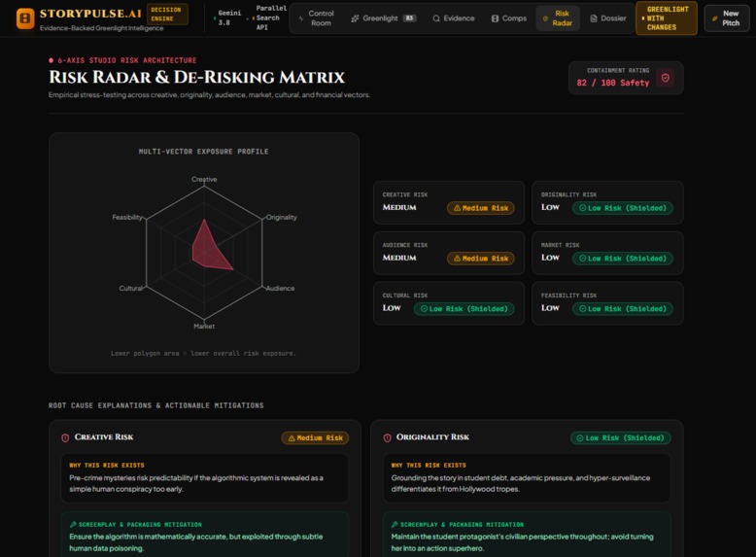Image resolution: width=756 pixels, height=557 pixels.
Task: Click the Comps film icon
Action: click(495, 18)
